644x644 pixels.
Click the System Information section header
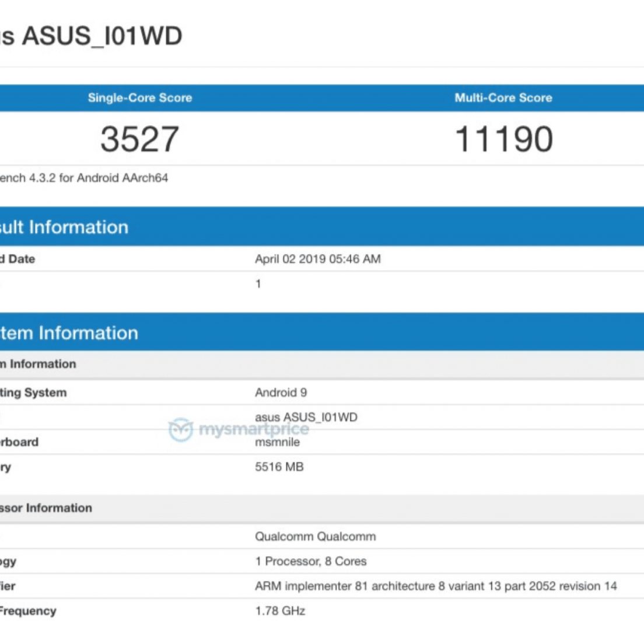click(x=69, y=333)
